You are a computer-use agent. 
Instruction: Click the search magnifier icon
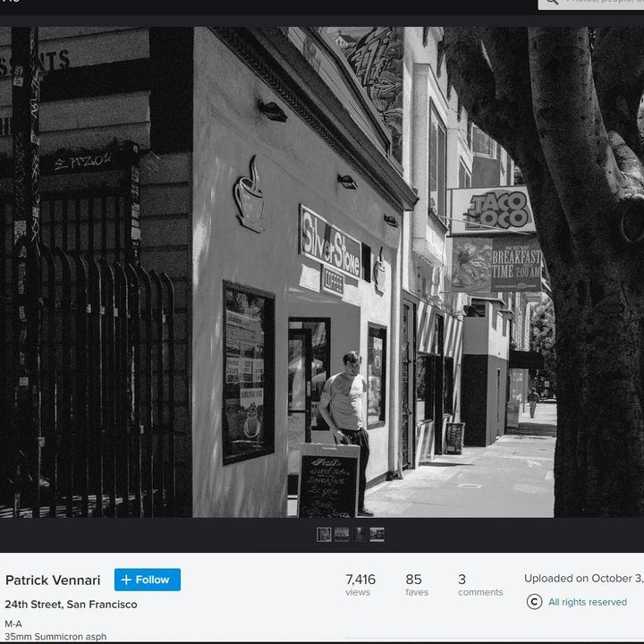551,2
